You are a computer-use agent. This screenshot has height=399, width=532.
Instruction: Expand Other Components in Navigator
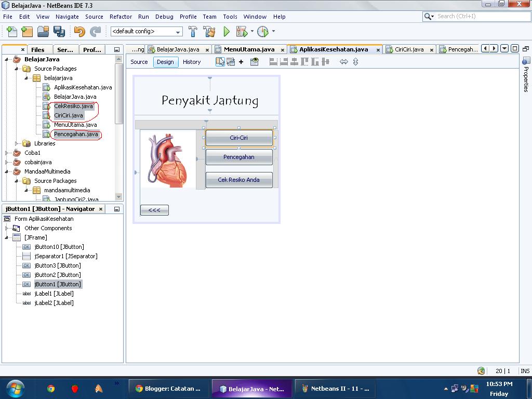pos(6,229)
